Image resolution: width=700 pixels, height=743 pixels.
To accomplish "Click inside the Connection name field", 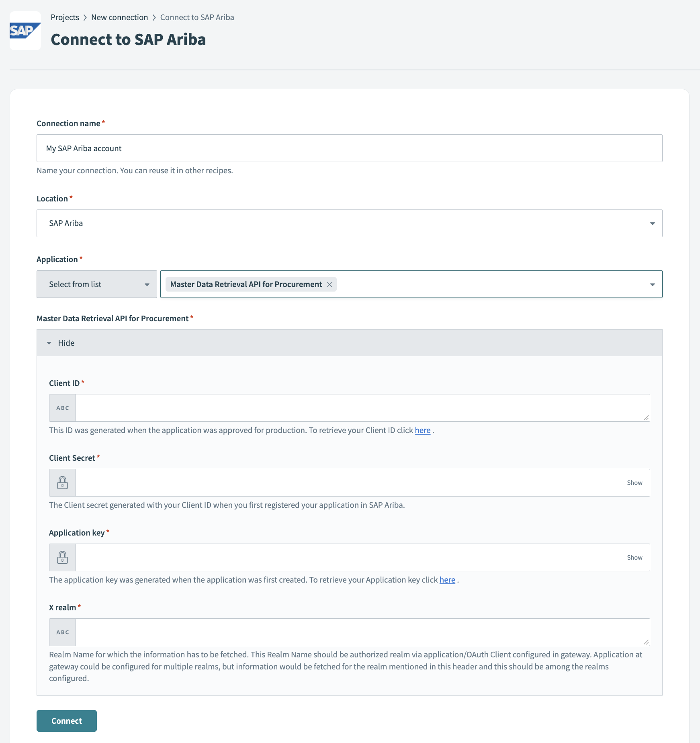I will click(x=349, y=148).
